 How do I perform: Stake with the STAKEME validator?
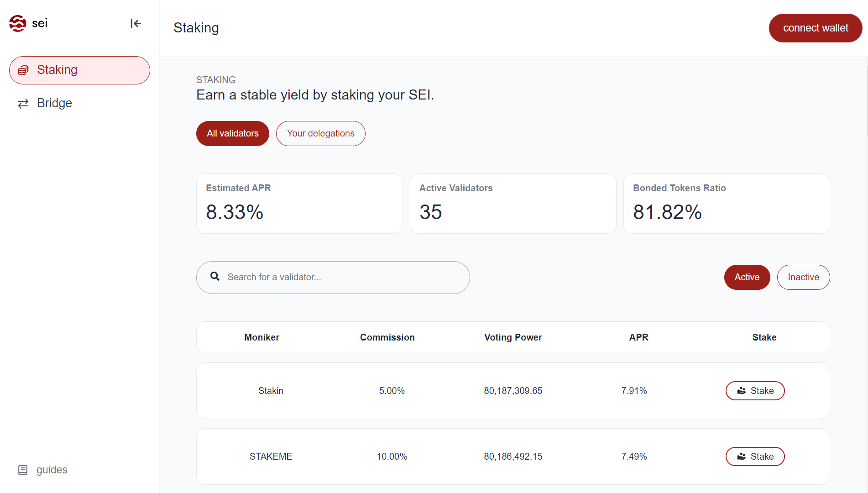click(755, 456)
